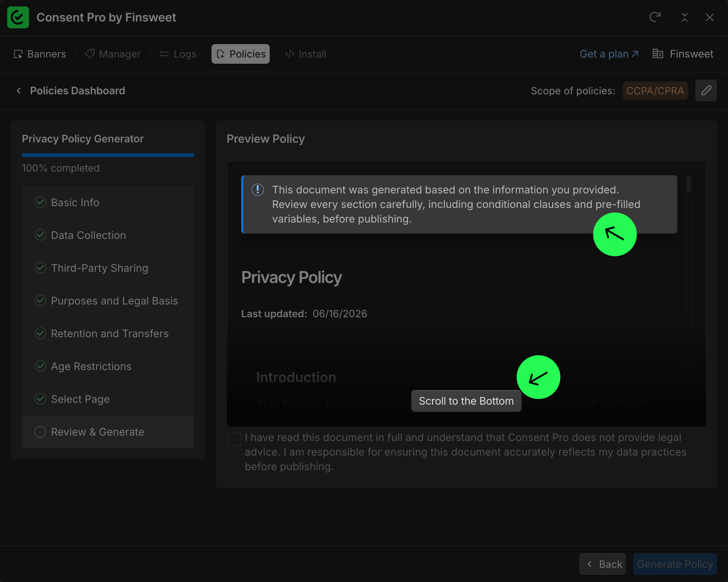Click the Introduction section heading

296,377
